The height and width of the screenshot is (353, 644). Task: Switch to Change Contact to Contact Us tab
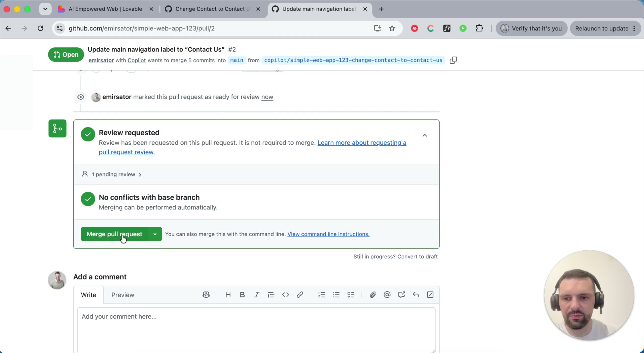(212, 9)
